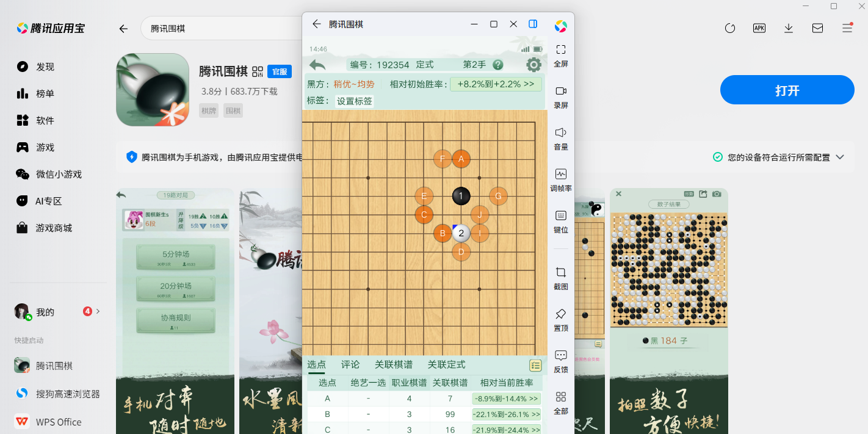
Task: Click black stone number 1
Action: (x=461, y=196)
